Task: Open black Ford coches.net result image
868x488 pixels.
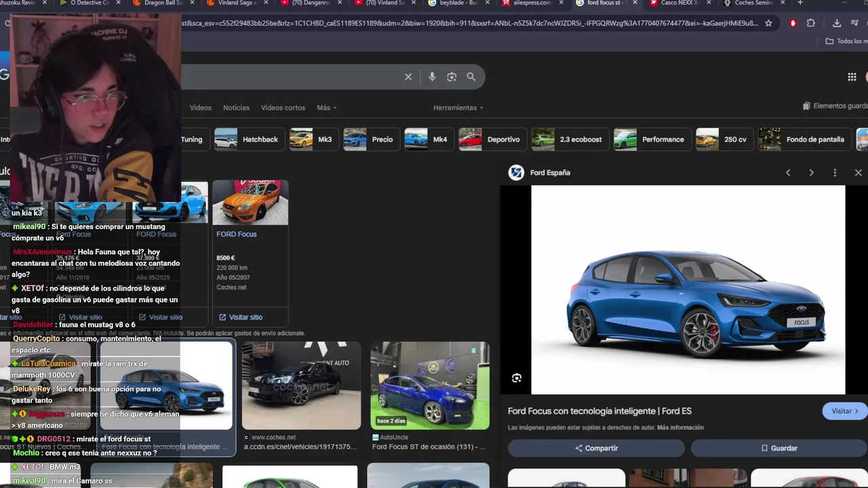Action: tap(301, 386)
